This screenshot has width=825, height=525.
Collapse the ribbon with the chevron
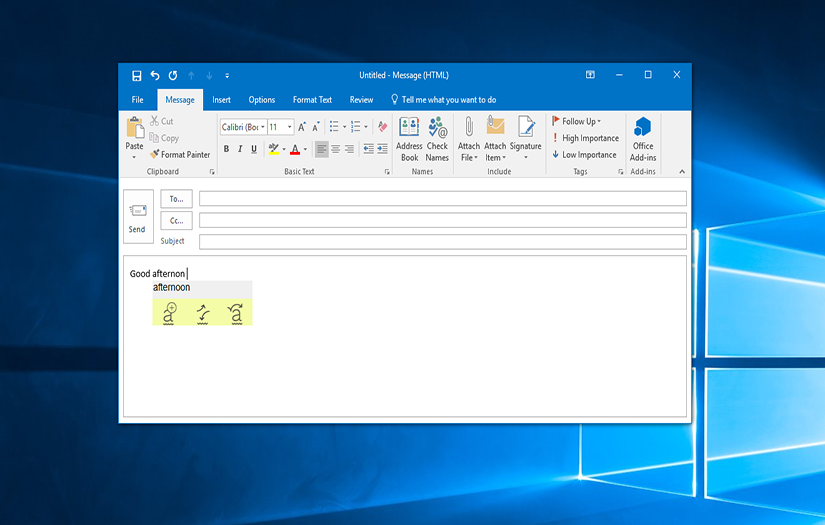click(x=682, y=171)
